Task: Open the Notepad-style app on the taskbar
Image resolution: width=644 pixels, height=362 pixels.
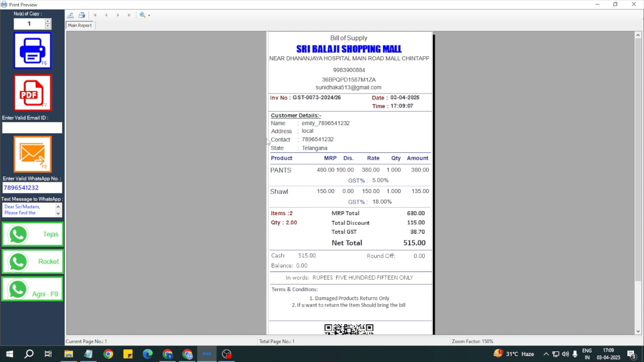Action: coord(89,354)
